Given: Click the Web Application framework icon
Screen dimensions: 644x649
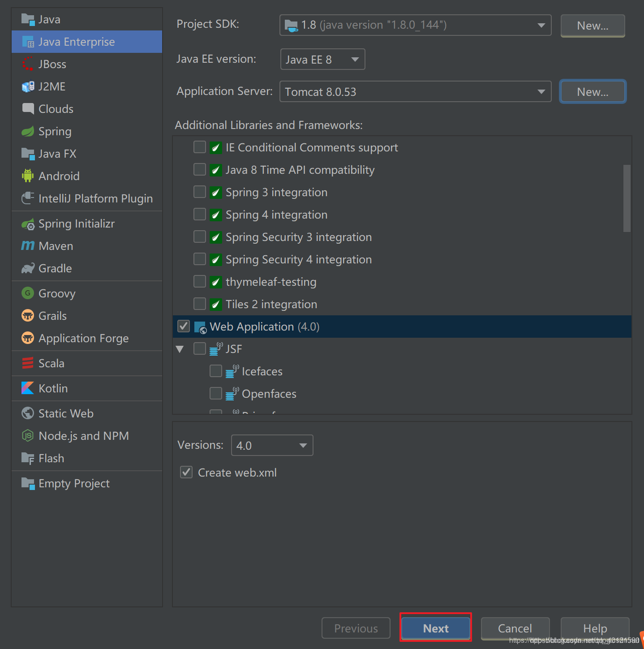Looking at the screenshot, I should [x=200, y=327].
